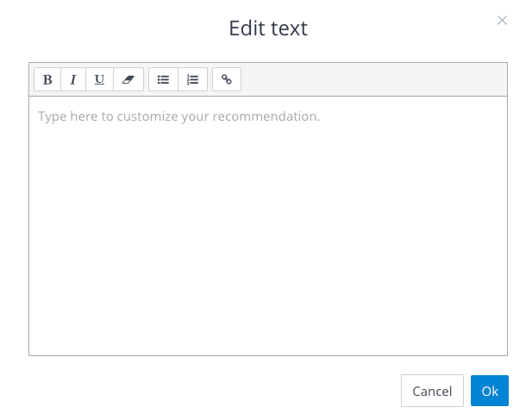Clear formatting using the eraser icon
This screenshot has height=420, width=532.
[128, 79]
